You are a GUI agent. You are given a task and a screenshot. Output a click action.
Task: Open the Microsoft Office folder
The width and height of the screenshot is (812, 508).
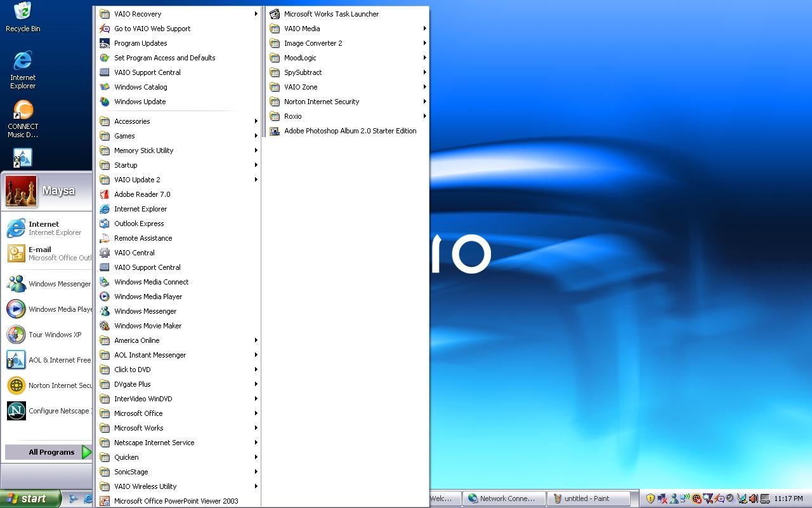click(178, 413)
